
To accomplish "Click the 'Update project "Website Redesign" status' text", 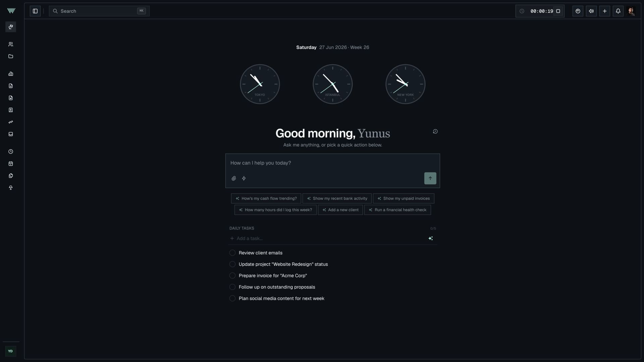I will click(x=283, y=264).
